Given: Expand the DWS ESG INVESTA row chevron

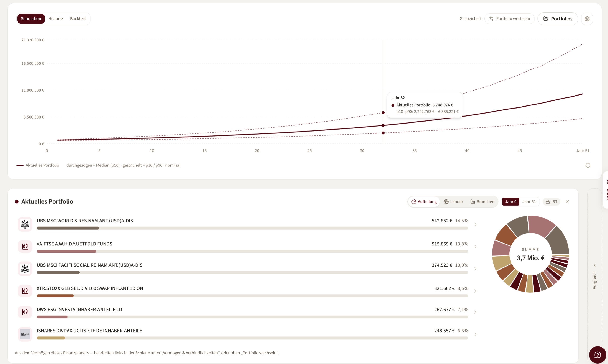Looking at the screenshot, I should click(x=475, y=312).
